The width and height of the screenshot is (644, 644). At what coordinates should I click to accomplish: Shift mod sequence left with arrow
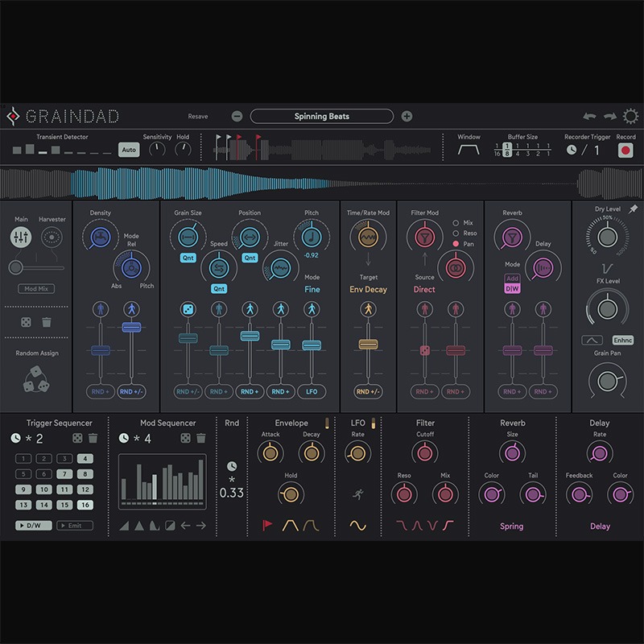point(185,526)
